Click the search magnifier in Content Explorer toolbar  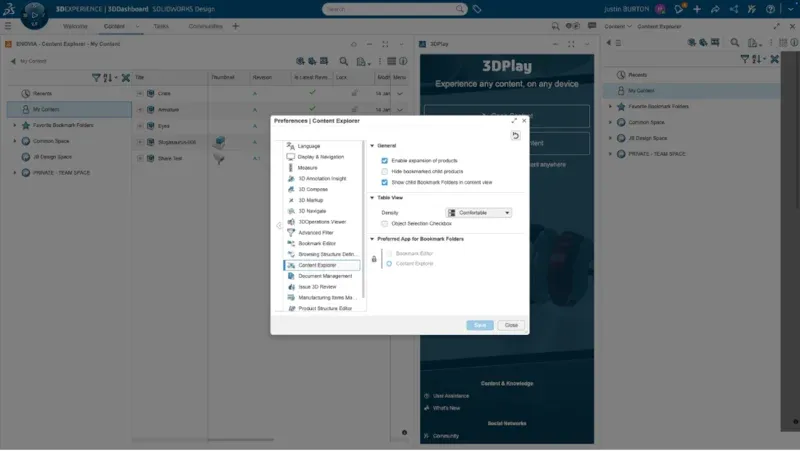(344, 61)
